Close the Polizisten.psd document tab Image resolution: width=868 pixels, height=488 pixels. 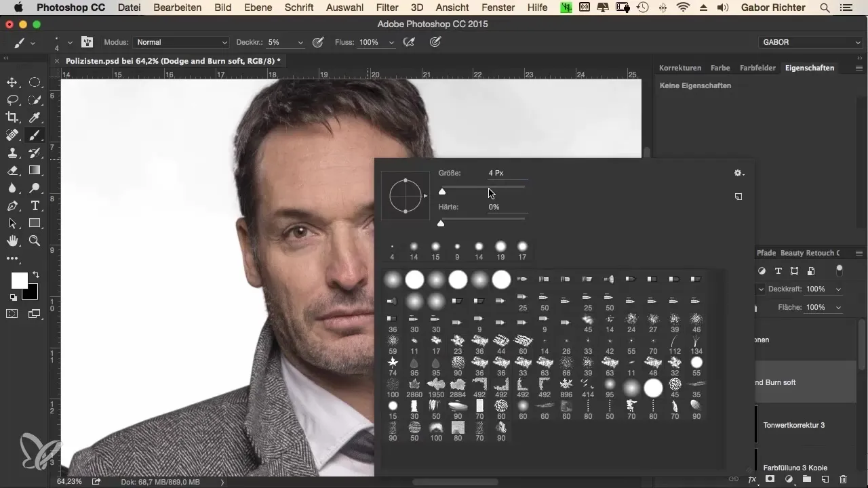pyautogui.click(x=57, y=61)
